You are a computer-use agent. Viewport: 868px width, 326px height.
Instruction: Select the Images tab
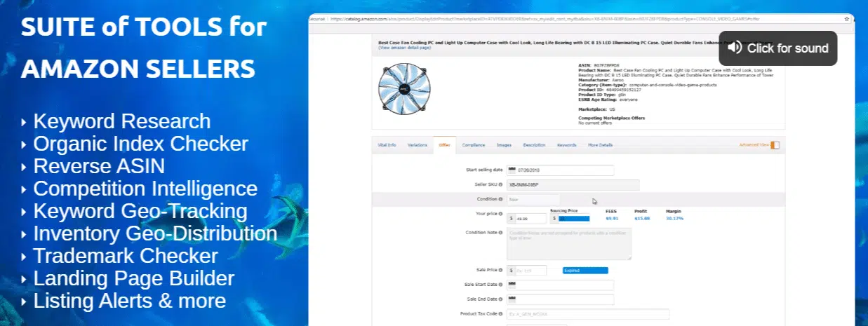(x=504, y=145)
